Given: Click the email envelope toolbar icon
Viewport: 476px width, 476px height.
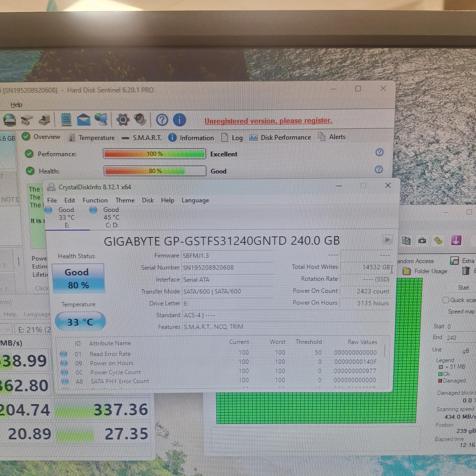Looking at the screenshot, I should [84, 120].
